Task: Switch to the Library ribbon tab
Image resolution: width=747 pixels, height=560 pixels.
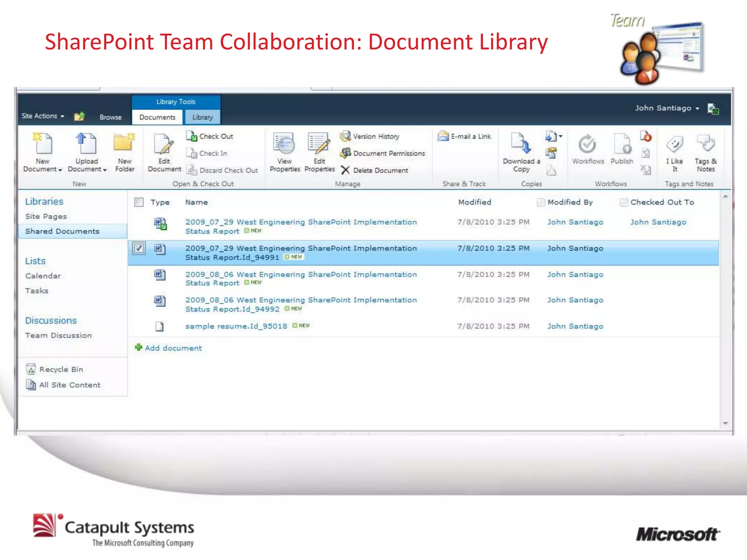Action: pyautogui.click(x=202, y=117)
